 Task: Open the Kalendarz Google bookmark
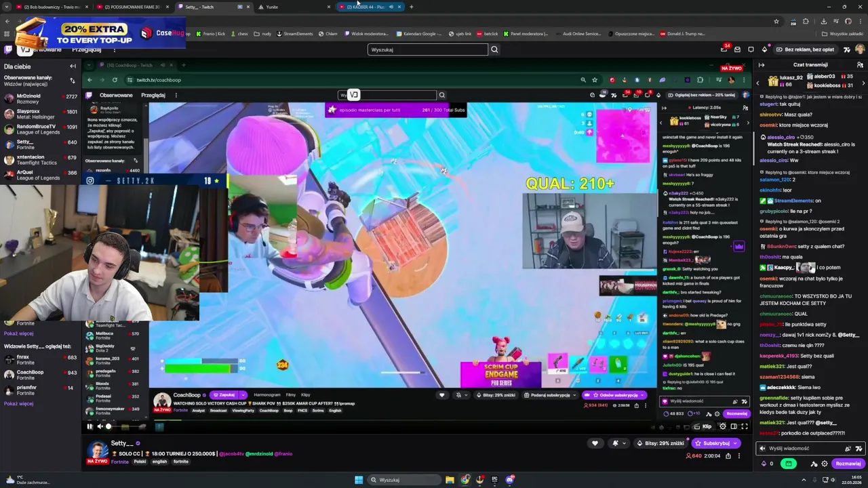(x=419, y=33)
